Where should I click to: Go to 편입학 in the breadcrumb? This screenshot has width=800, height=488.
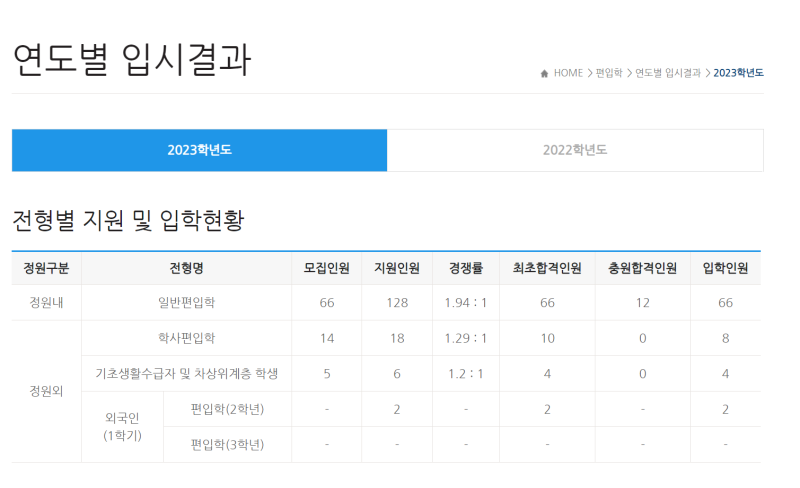608,73
